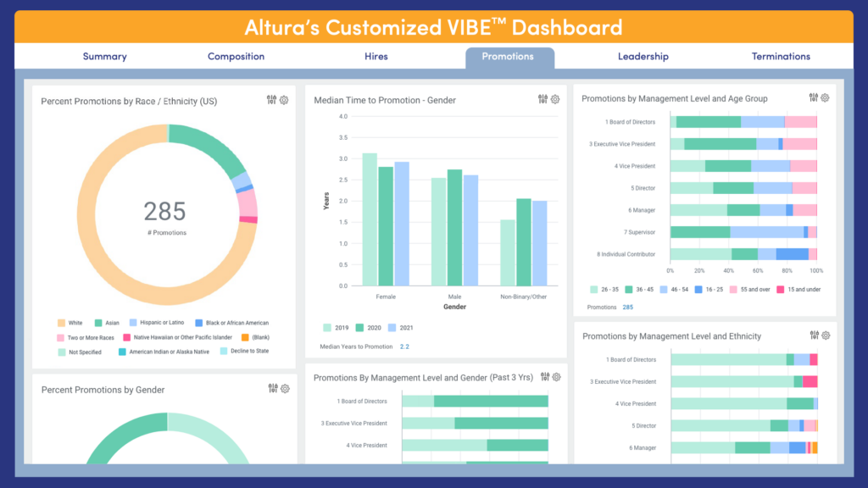Switch to the Composition tab
The width and height of the screenshot is (868, 488).
236,56
